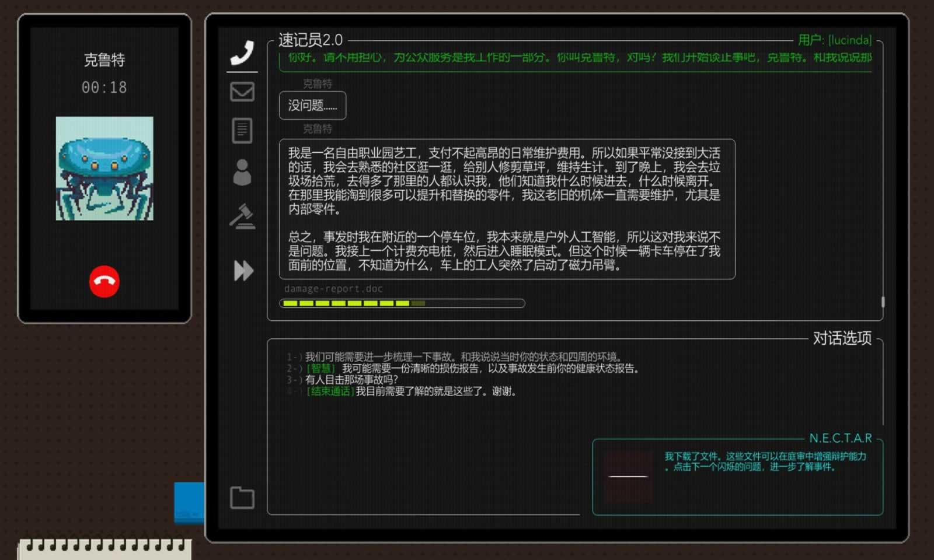Open the mail envelope icon
The image size is (934, 560).
242,92
